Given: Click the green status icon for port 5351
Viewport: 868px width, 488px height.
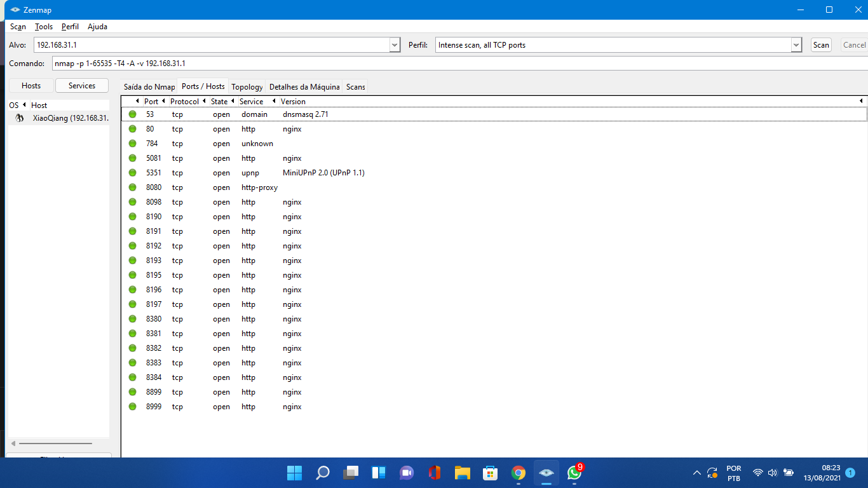Looking at the screenshot, I should pos(132,173).
